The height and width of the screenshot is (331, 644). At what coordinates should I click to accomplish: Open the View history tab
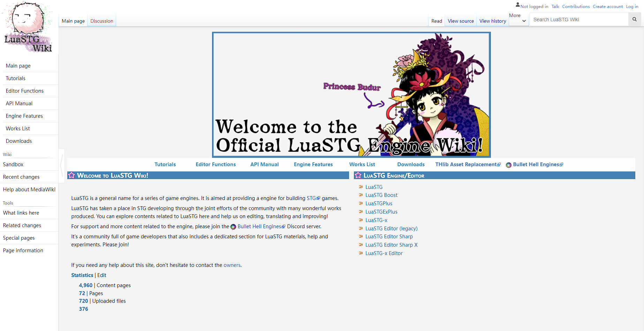[493, 21]
